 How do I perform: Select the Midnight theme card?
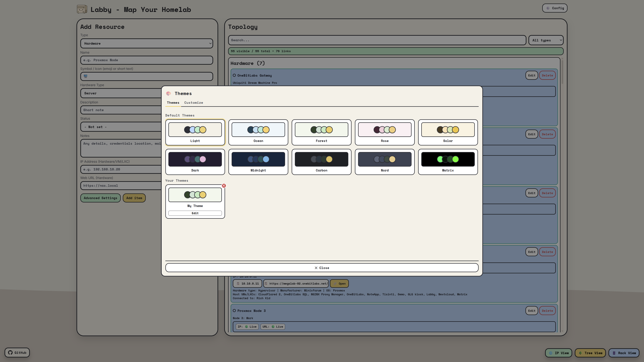click(258, 162)
